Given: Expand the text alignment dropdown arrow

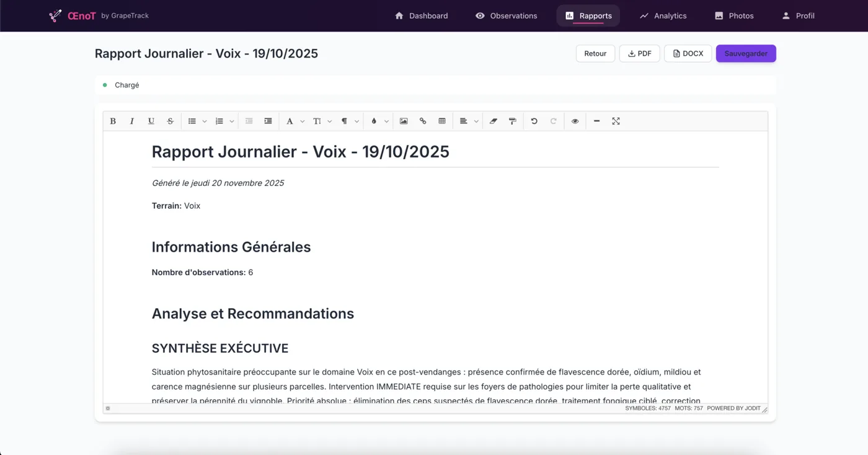Looking at the screenshot, I should [476, 121].
